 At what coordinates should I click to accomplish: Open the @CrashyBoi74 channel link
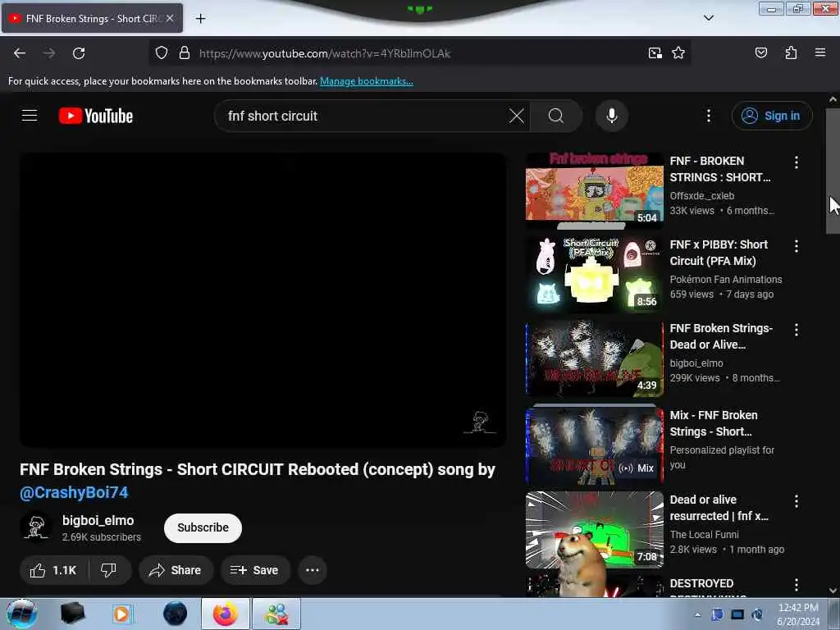pyautogui.click(x=74, y=492)
